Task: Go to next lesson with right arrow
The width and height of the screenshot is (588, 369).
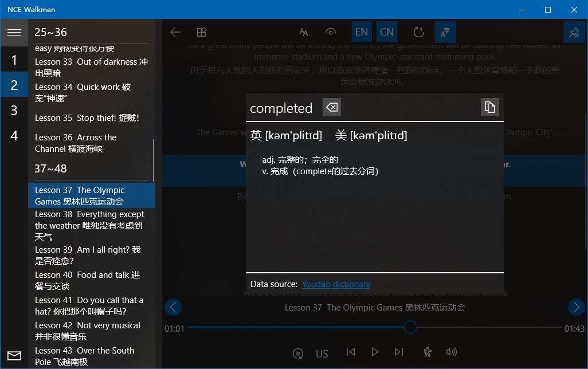Action: (x=576, y=307)
